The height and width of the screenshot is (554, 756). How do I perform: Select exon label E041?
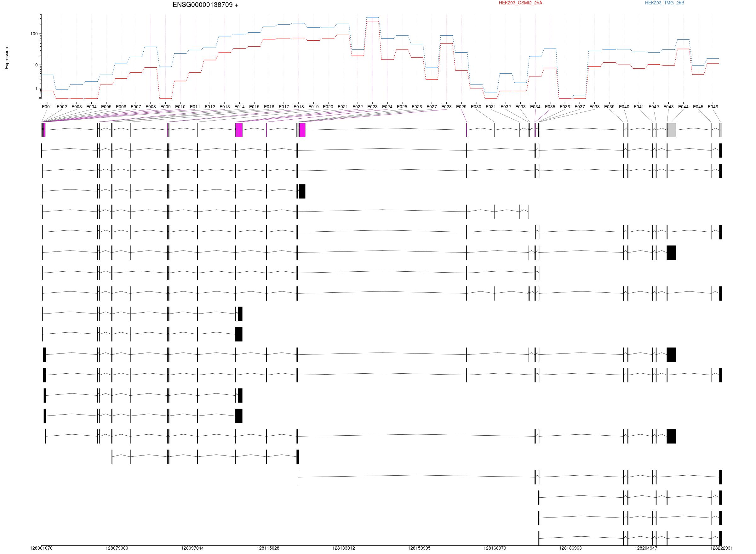pyautogui.click(x=639, y=107)
